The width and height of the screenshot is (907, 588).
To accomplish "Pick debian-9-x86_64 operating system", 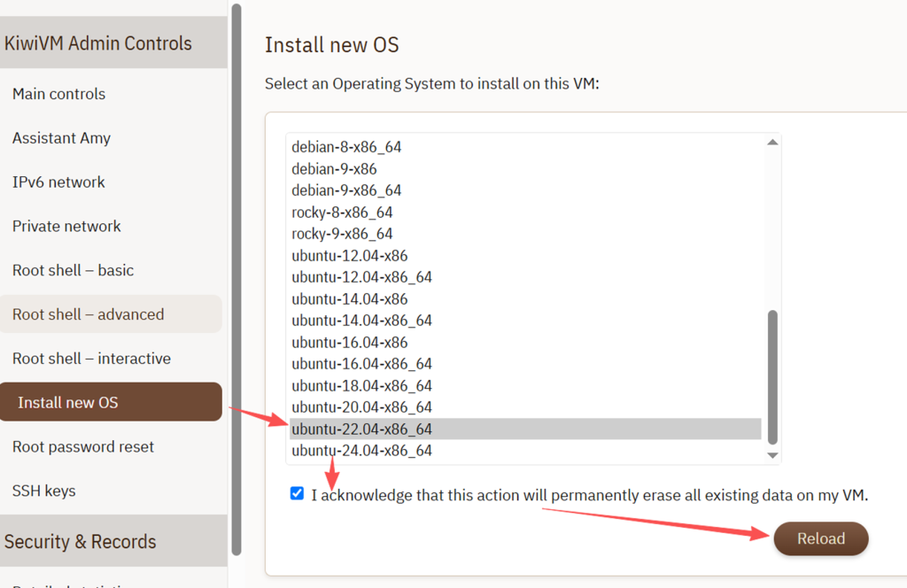I will point(346,190).
